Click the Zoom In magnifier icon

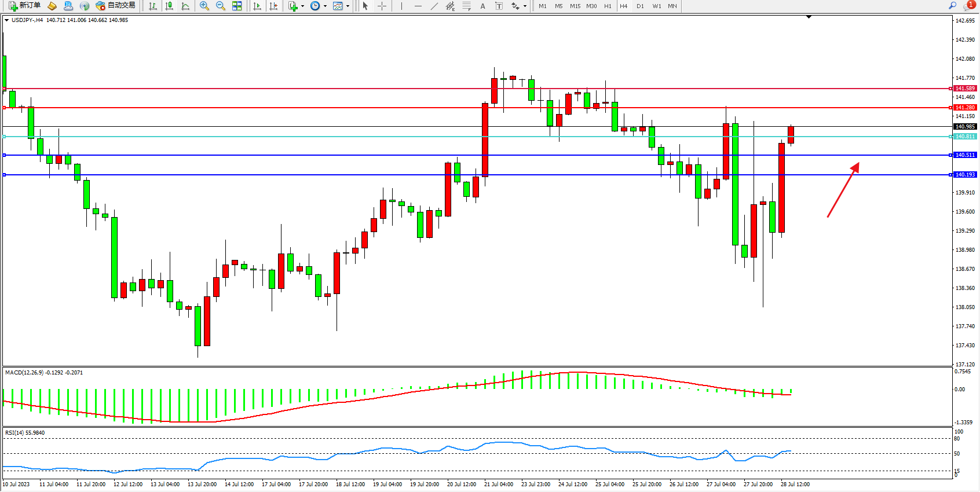tap(204, 6)
